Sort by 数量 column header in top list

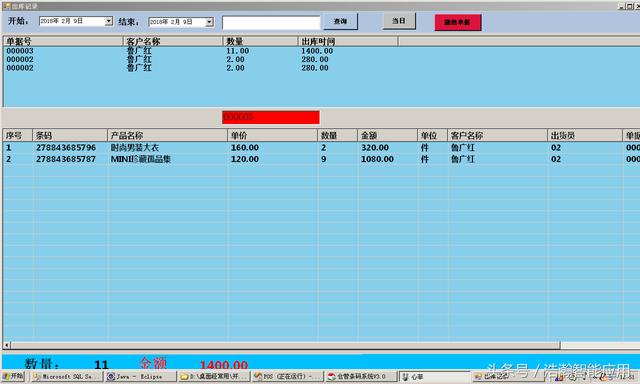click(260, 41)
